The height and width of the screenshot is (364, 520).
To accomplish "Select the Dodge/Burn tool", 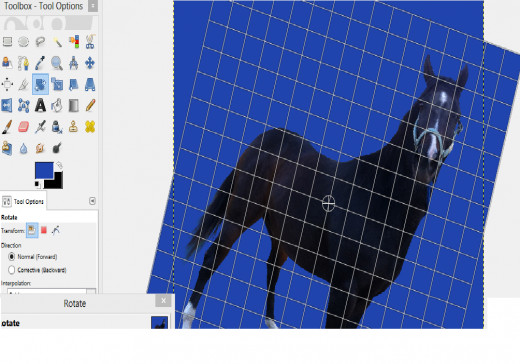I will 57,148.
